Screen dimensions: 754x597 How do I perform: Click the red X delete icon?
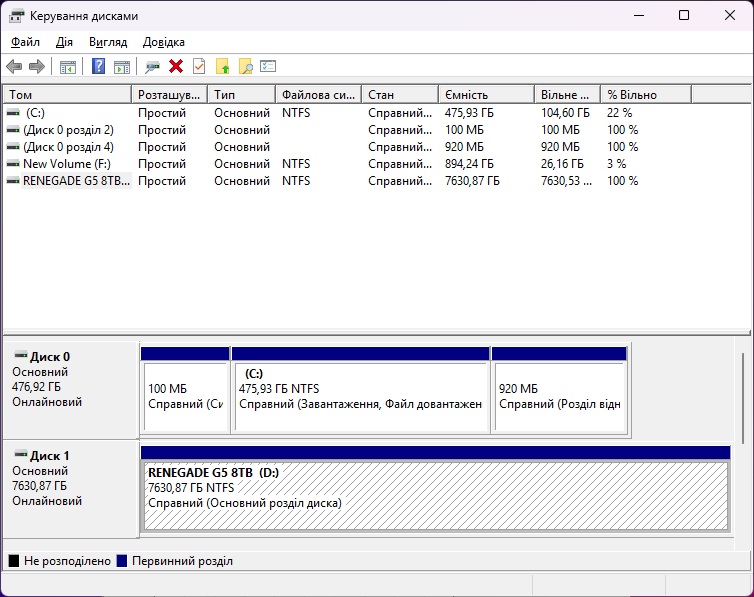pos(176,67)
